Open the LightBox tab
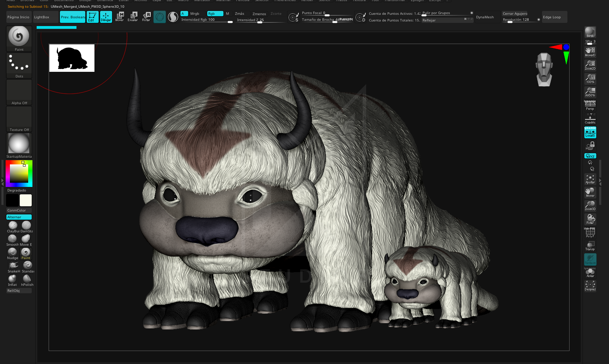The image size is (609, 364). pos(45,17)
